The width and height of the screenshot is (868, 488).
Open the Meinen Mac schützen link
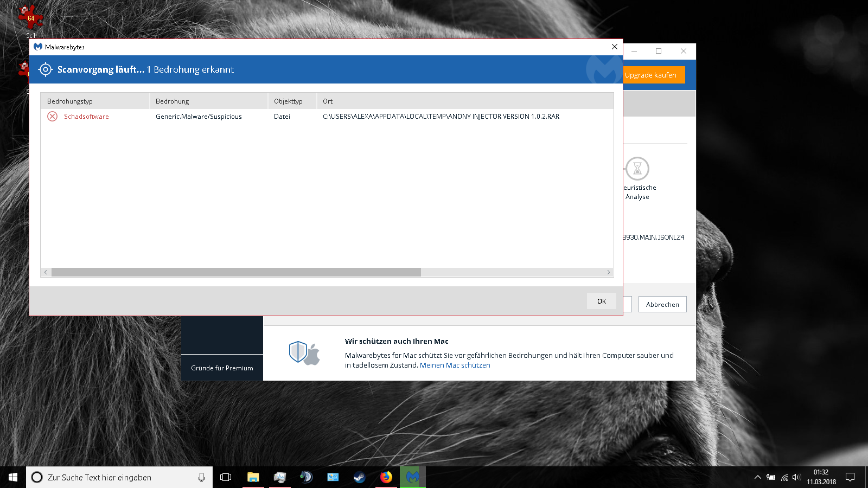click(455, 365)
